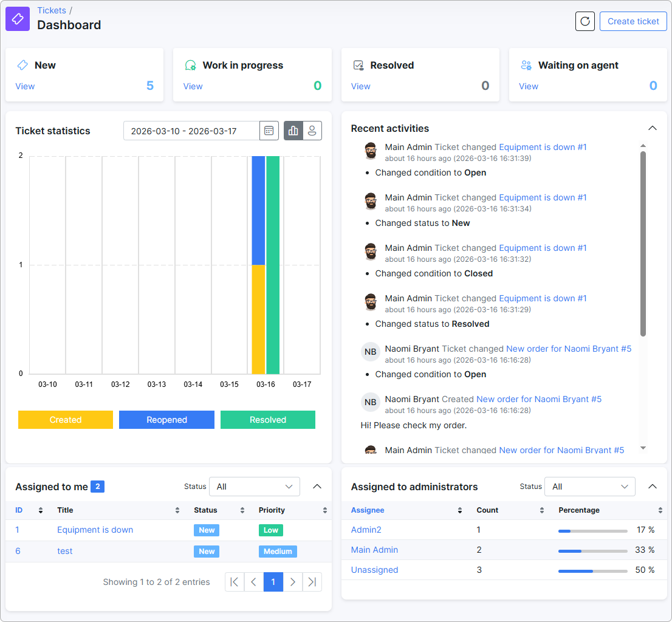Open the Admin2 assignee link

[x=366, y=530]
